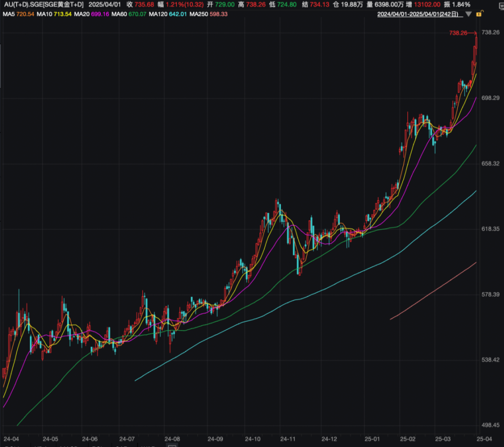Click the 24-04 date on time axis
This screenshot has width=504, height=447.
coord(11,439)
